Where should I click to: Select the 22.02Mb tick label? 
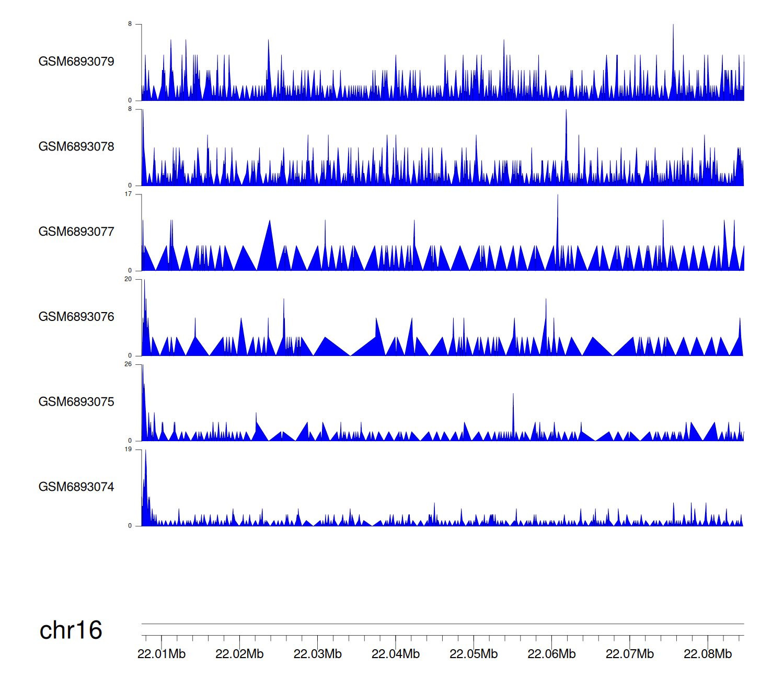[x=239, y=654]
